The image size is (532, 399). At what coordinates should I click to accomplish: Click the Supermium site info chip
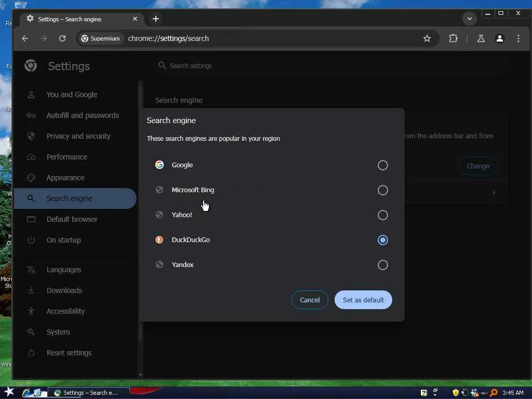click(x=100, y=38)
